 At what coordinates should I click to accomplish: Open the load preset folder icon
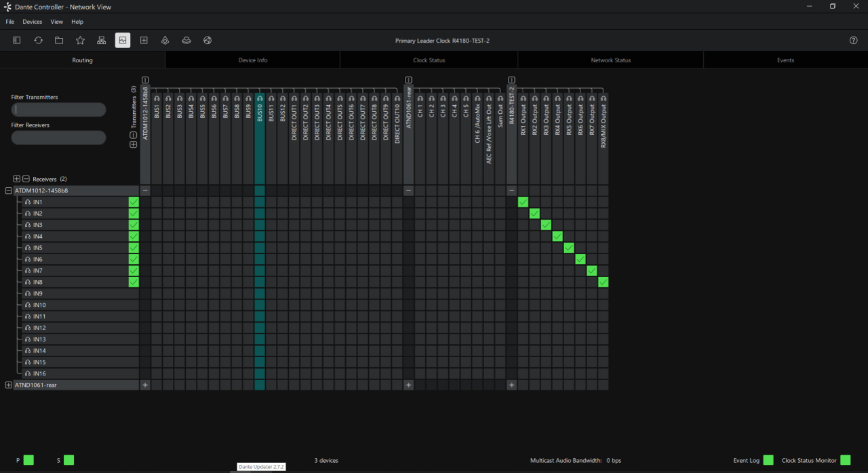59,41
